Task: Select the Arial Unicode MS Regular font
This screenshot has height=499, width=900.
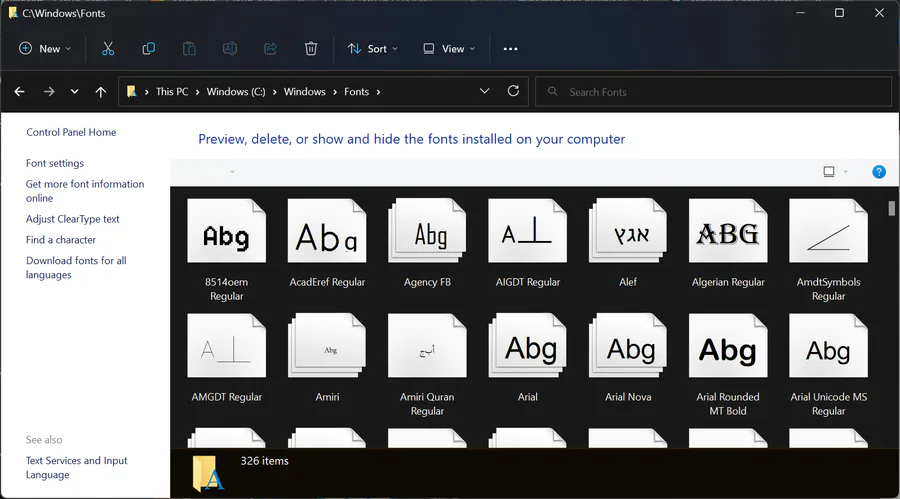Action: point(828,365)
